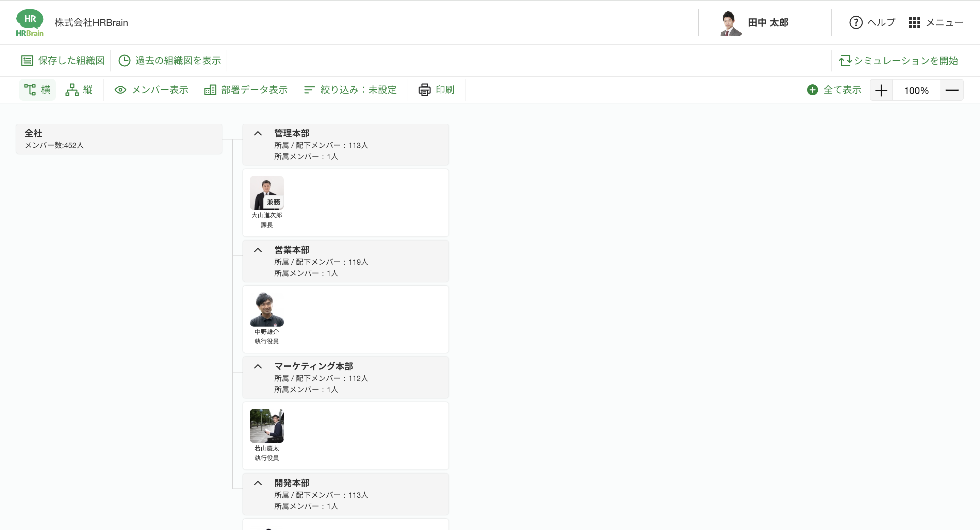This screenshot has width=980, height=530.
Task: Click 大山進次郎 name label
Action: coord(267,215)
